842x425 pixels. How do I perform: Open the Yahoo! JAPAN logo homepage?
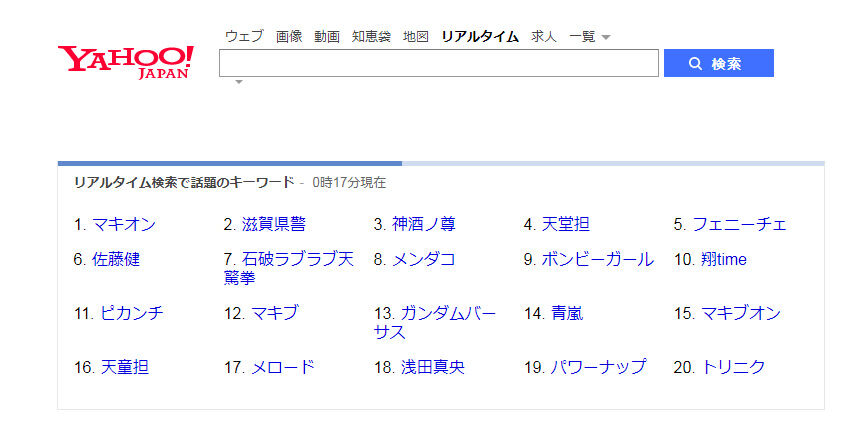pyautogui.click(x=126, y=63)
